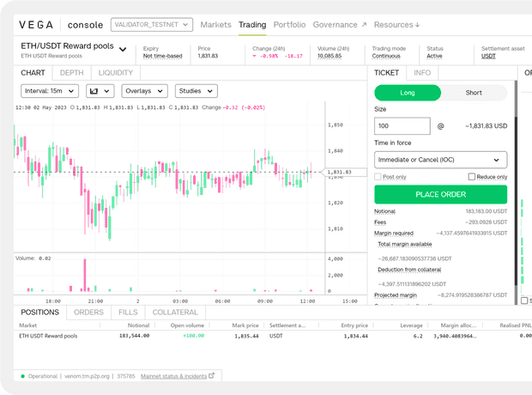Open the Studies dropdown

point(196,91)
